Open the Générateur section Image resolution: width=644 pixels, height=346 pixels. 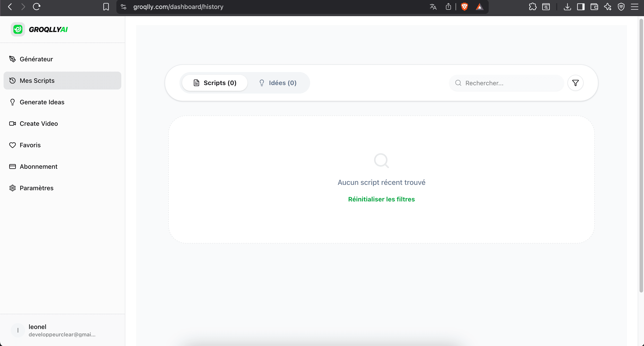click(x=36, y=59)
